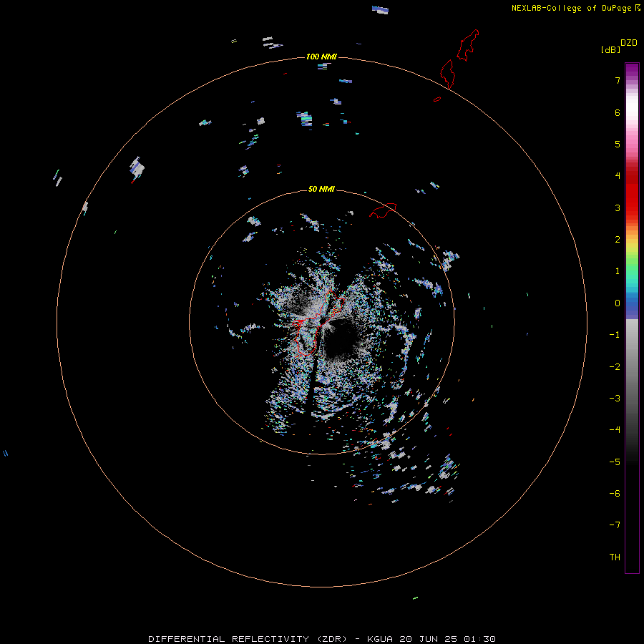Image resolution: width=644 pixels, height=644 pixels.
Task: Click the 1 value on color scale
Action: 618,271
